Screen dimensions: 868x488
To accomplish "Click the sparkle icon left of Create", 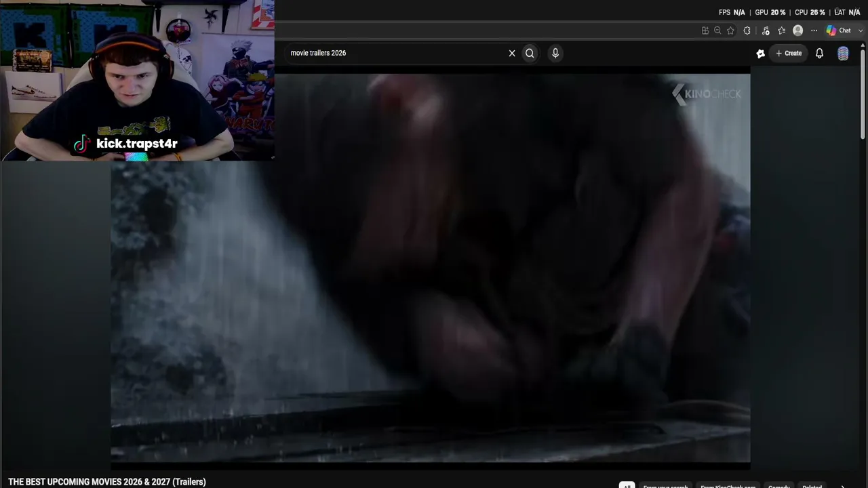I will click(x=760, y=54).
